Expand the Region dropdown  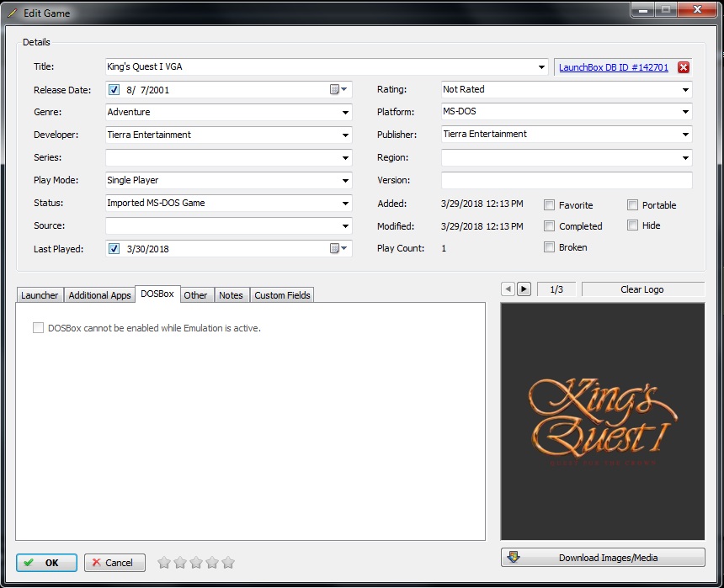coord(685,158)
